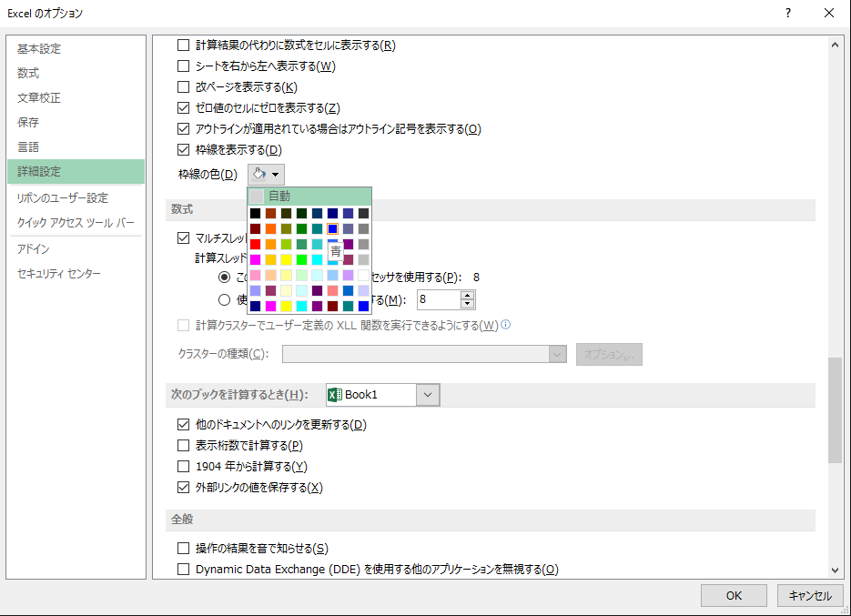Click the scrollbar down arrow
This screenshot has height=616, width=851.
pos(836,570)
